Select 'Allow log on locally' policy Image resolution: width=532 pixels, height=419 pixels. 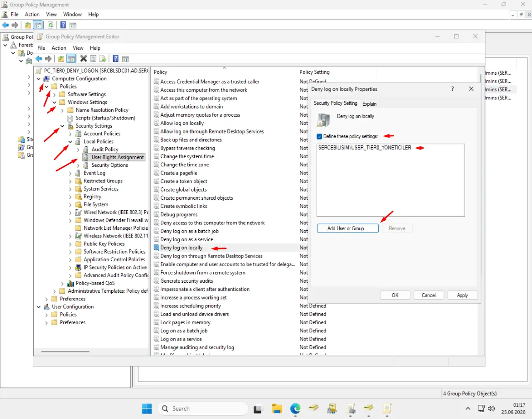[182, 123]
